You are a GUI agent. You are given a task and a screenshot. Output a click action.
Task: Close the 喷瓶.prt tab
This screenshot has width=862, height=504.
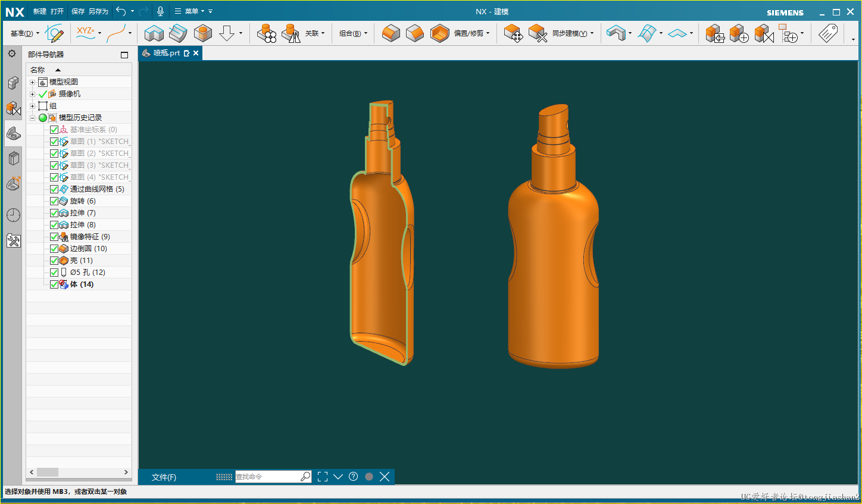196,53
